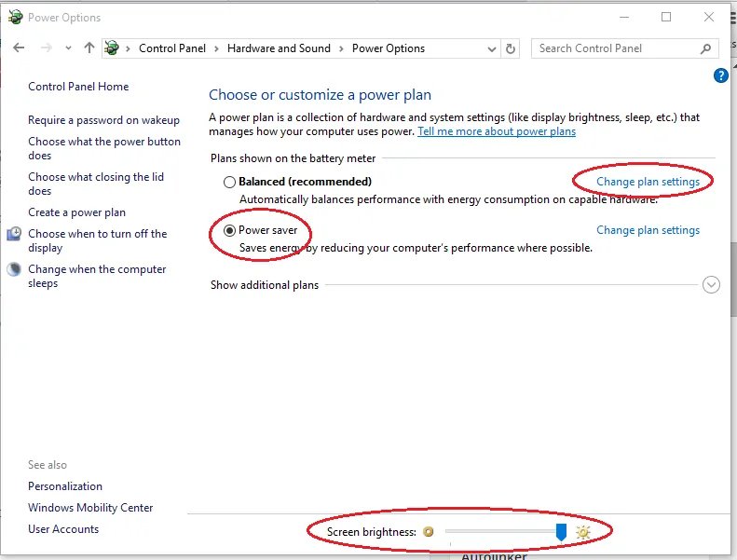Change plan settings for Power saver plan

pyautogui.click(x=648, y=230)
